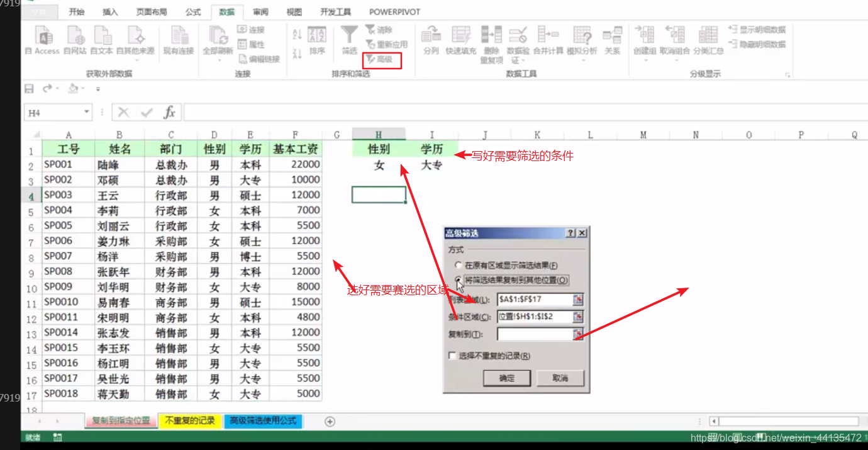
Task: Open the Outline (分级显示) dialog launcher
Action: [787, 75]
